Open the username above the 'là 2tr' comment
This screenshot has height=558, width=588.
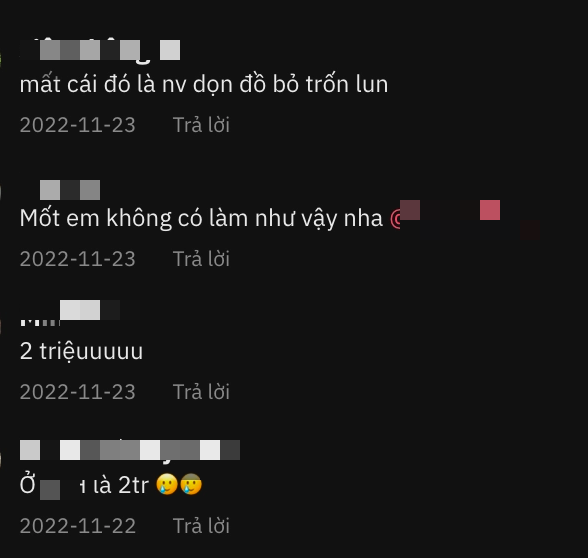point(130,450)
